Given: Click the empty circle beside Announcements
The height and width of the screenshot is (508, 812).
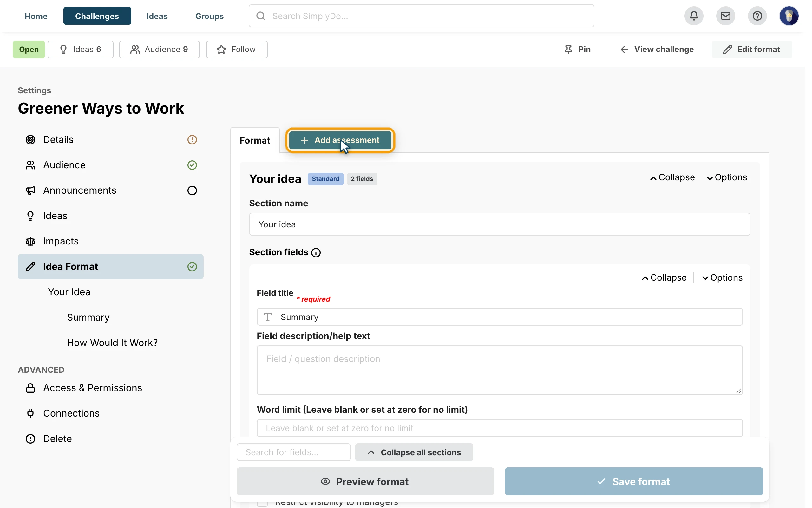Looking at the screenshot, I should (x=192, y=190).
